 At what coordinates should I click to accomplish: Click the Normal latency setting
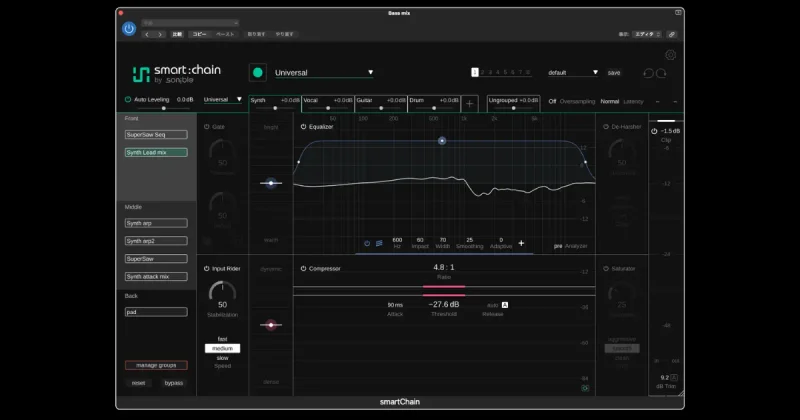(610, 102)
